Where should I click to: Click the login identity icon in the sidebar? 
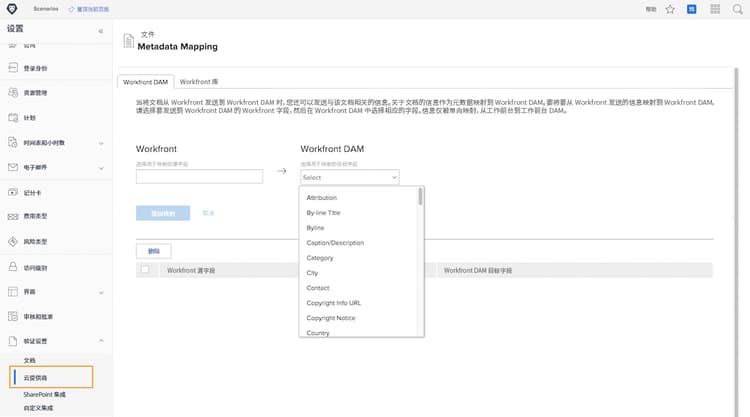pos(13,68)
